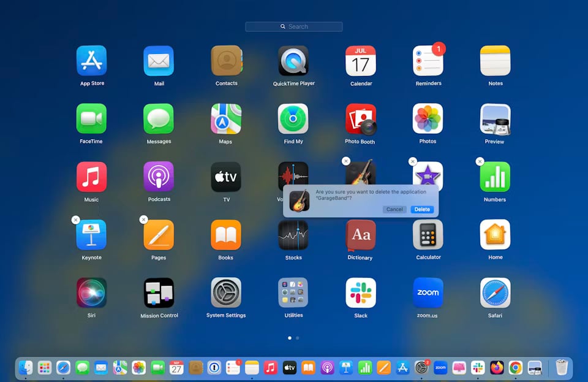Open the Find My app
Viewport: 588px width, 382px height.
[293, 119]
